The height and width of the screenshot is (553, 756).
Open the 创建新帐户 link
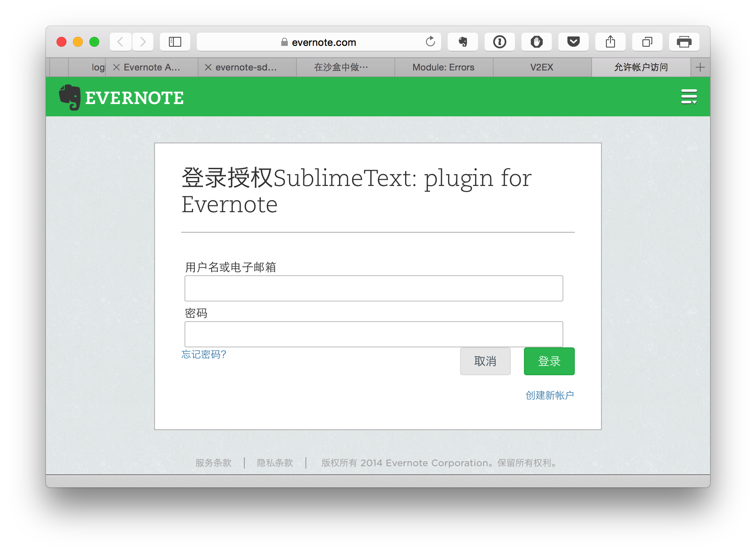tap(550, 395)
